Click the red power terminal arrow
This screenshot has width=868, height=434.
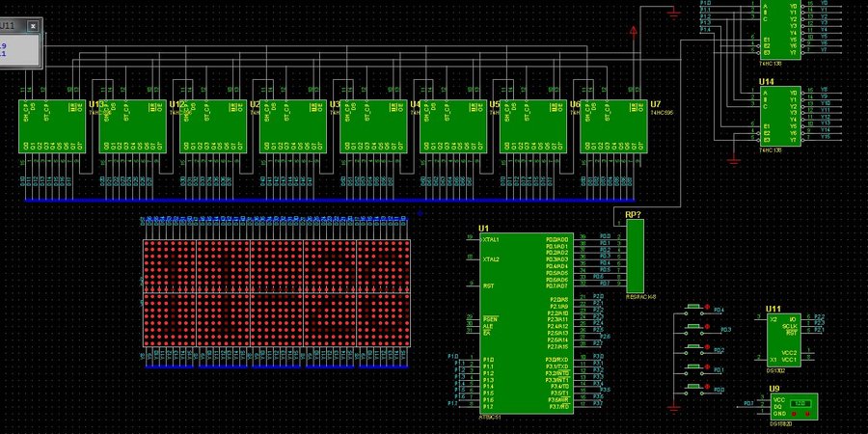click(633, 32)
